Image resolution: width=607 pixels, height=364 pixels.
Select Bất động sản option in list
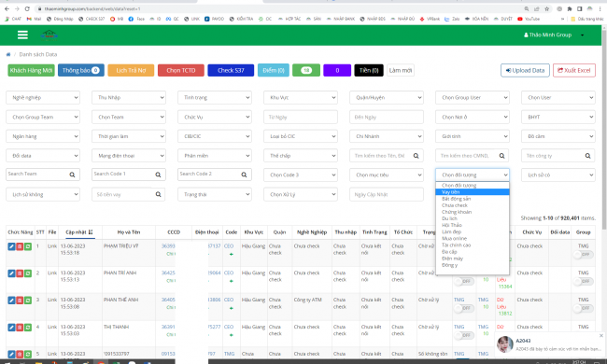[473, 199]
